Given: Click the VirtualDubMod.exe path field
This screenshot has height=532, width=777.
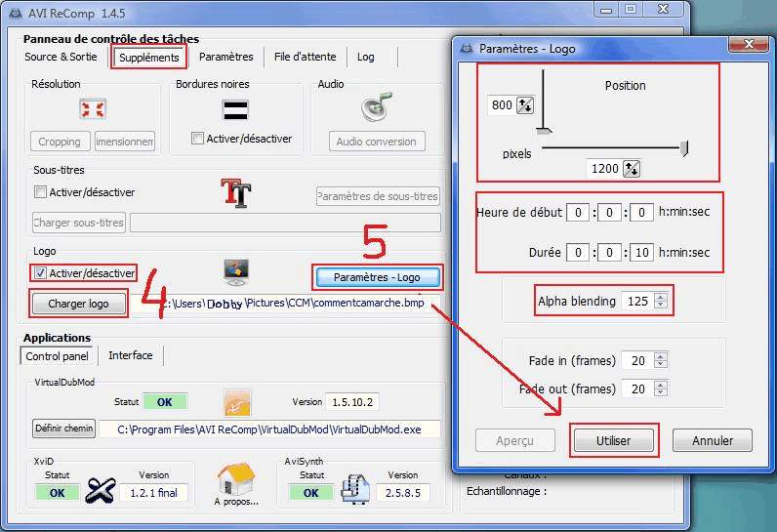Looking at the screenshot, I should [269, 429].
